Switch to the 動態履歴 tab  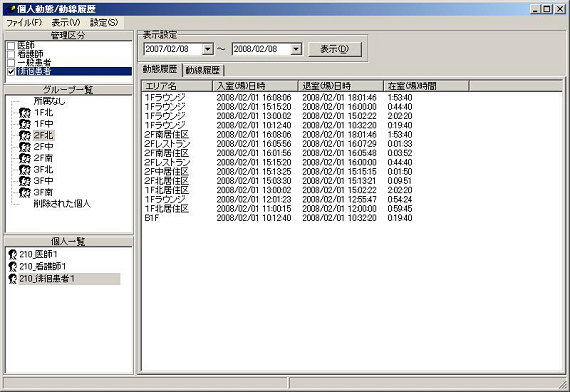pos(160,69)
